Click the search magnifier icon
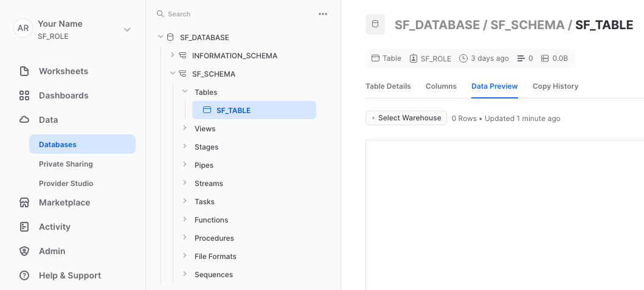Viewport: 644px width, 290px height. (x=160, y=14)
